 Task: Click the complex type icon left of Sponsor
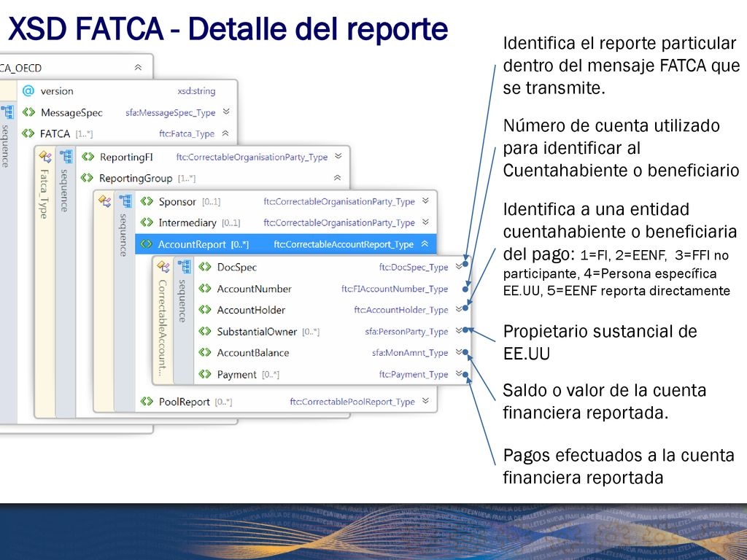click(x=105, y=201)
